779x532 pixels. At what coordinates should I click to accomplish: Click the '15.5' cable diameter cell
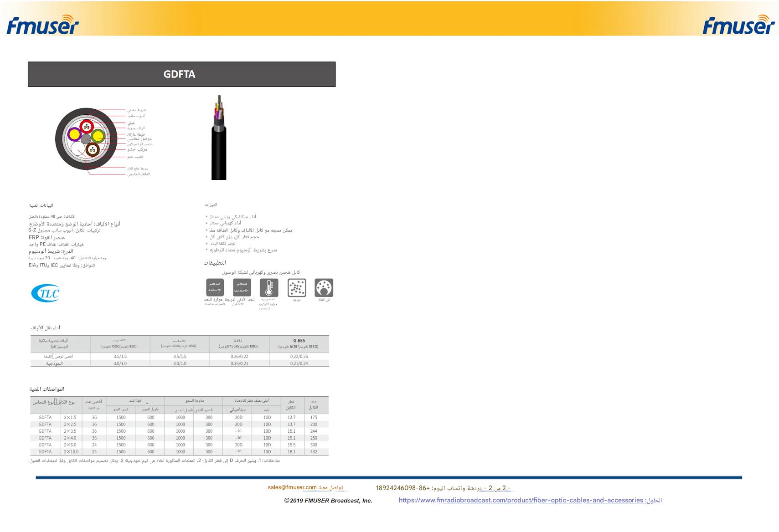click(292, 445)
